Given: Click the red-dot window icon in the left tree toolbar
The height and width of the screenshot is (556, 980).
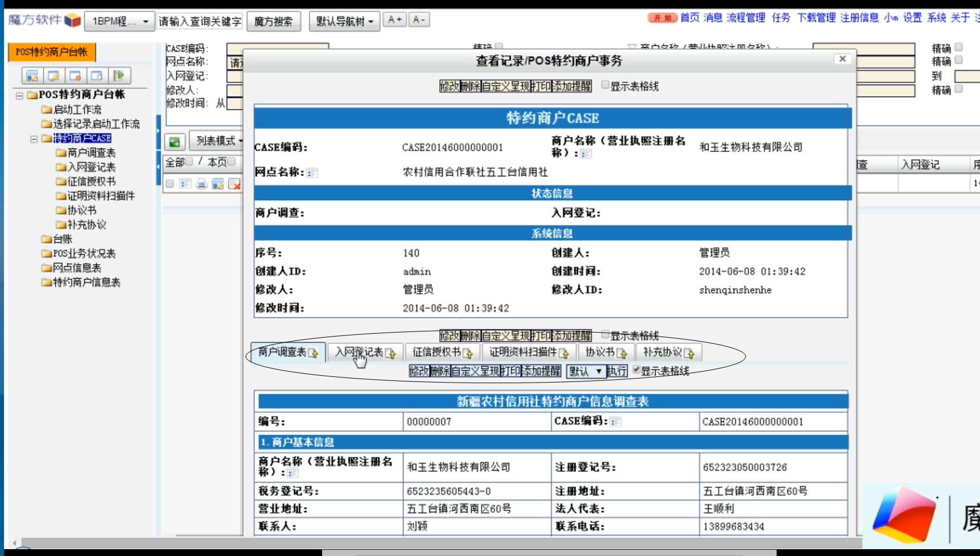Looking at the screenshot, I should click(x=76, y=76).
